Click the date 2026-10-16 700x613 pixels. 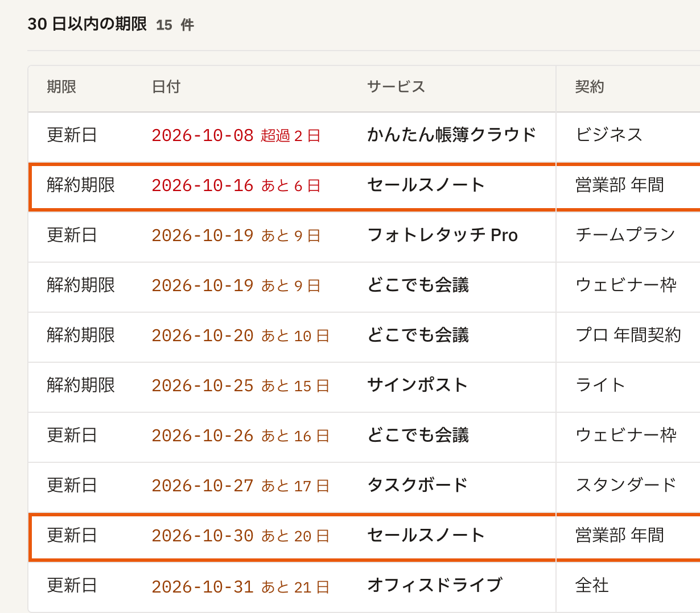pyautogui.click(x=203, y=185)
